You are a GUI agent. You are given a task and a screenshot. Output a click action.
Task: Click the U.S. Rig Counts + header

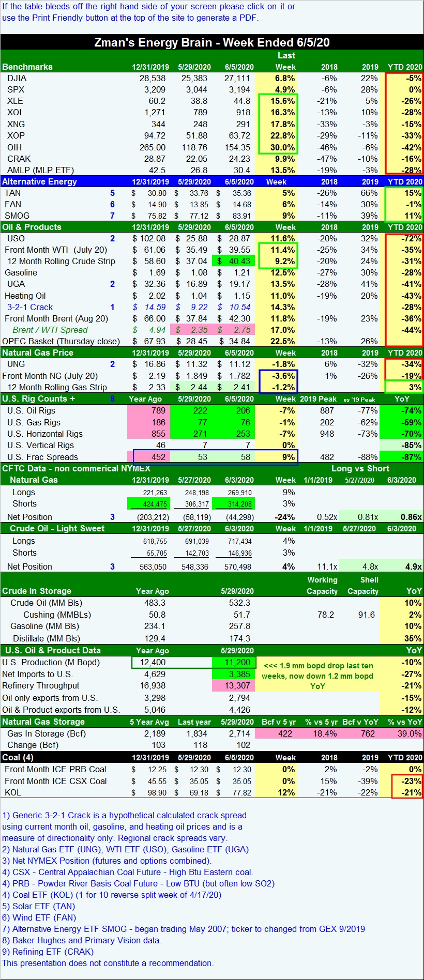coord(38,399)
